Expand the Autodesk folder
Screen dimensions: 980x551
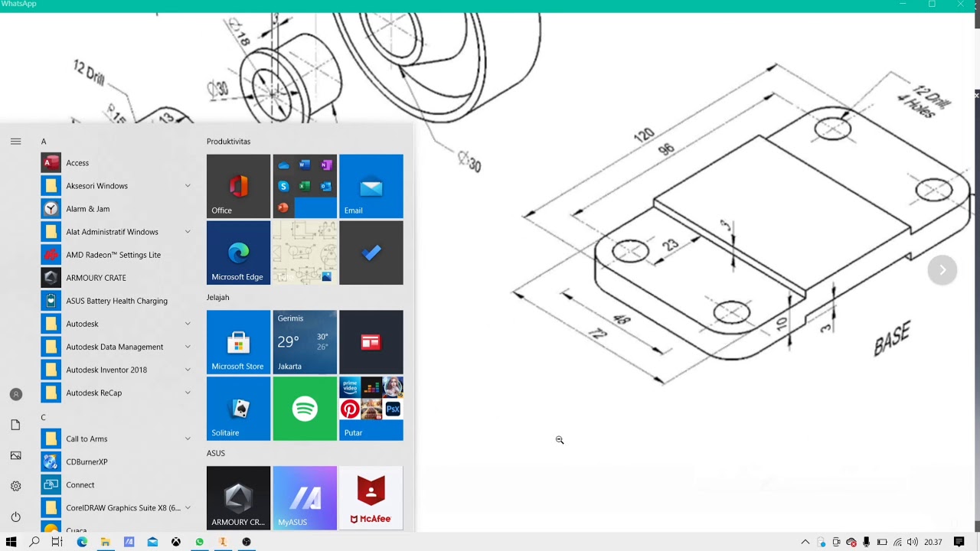(x=117, y=324)
